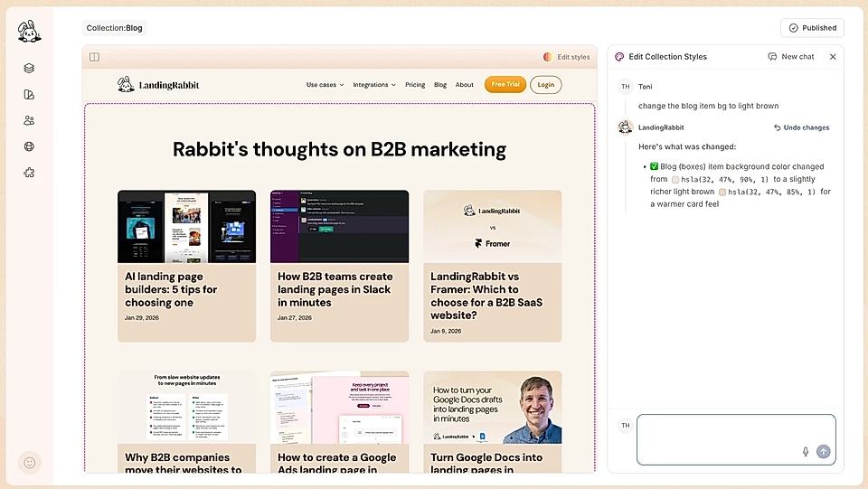Toggle the split panel layout icon

95,57
